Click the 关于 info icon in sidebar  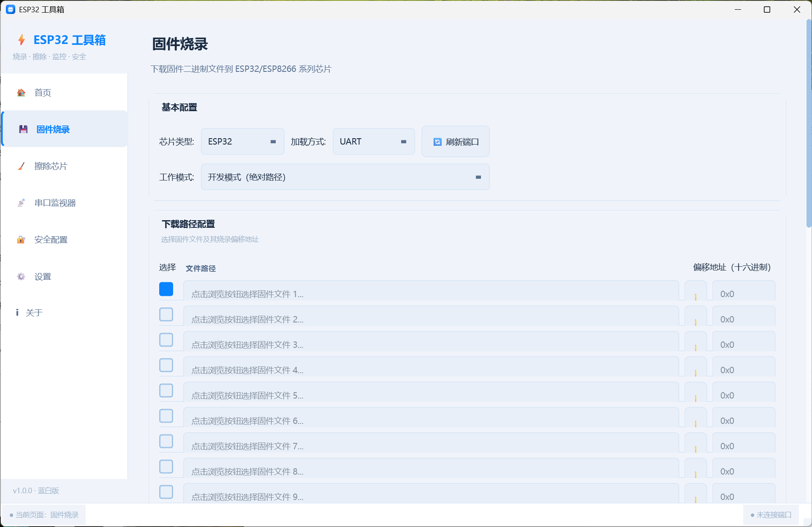(17, 312)
